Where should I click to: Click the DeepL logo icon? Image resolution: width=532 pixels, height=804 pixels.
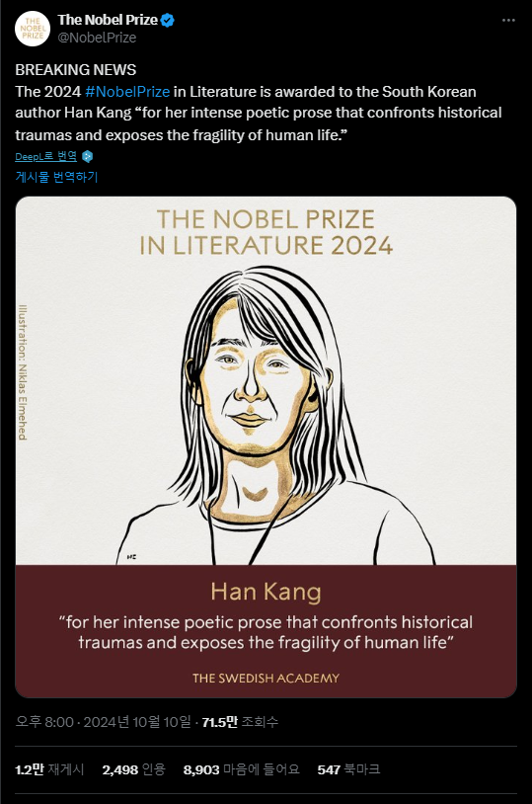coord(88,156)
